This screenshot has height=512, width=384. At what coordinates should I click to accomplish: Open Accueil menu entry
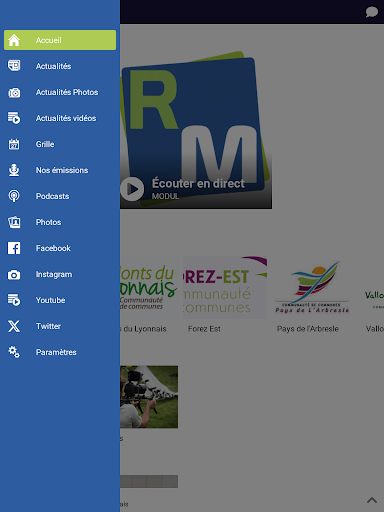tap(60, 40)
